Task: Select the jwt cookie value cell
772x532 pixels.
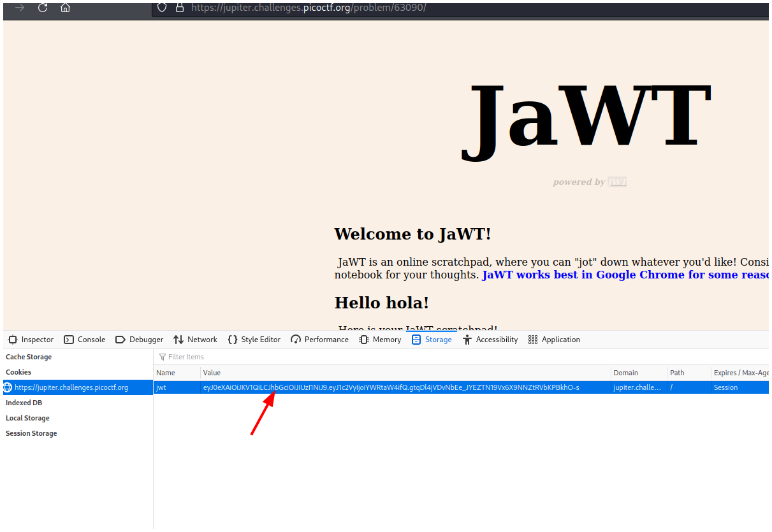Action: [391, 387]
